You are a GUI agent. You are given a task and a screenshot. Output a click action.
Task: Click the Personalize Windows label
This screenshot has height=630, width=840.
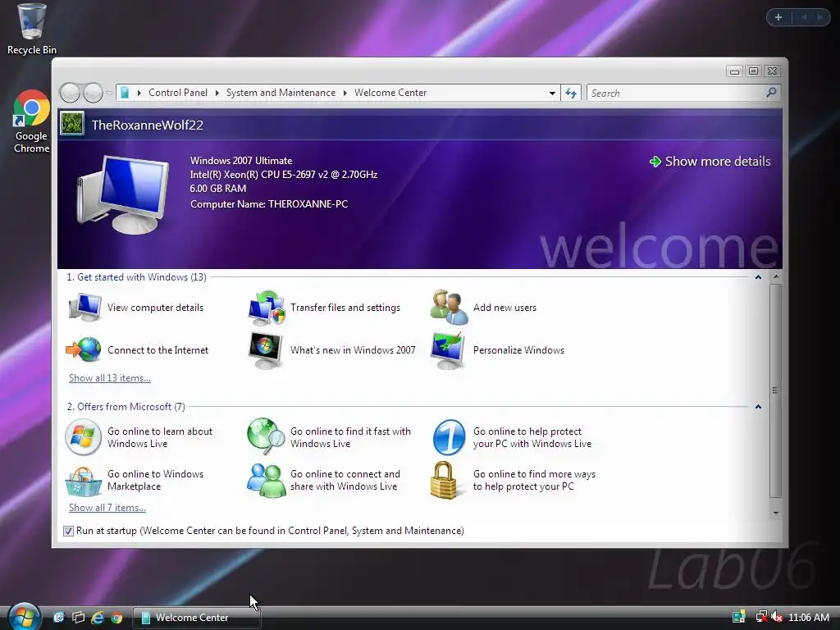(518, 350)
